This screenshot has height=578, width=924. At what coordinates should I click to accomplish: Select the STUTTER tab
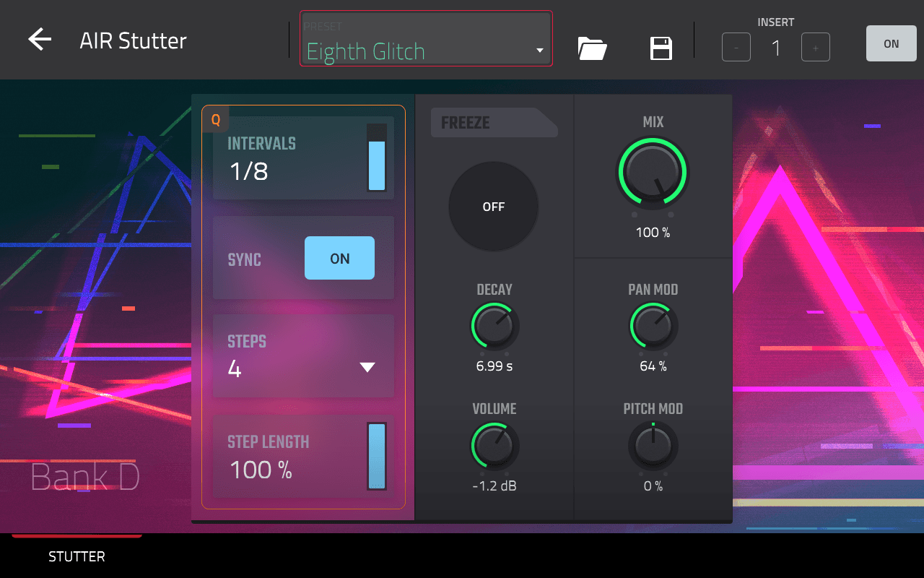coord(77,556)
